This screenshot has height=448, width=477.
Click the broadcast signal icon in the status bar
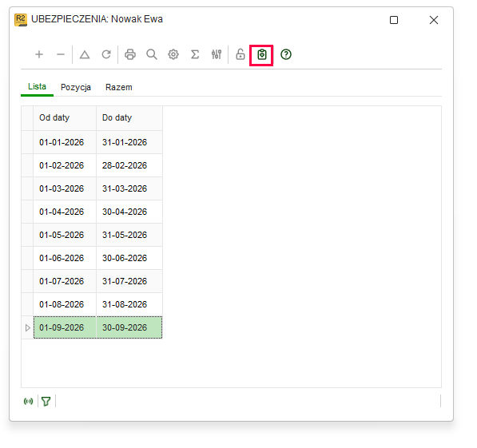[28, 402]
